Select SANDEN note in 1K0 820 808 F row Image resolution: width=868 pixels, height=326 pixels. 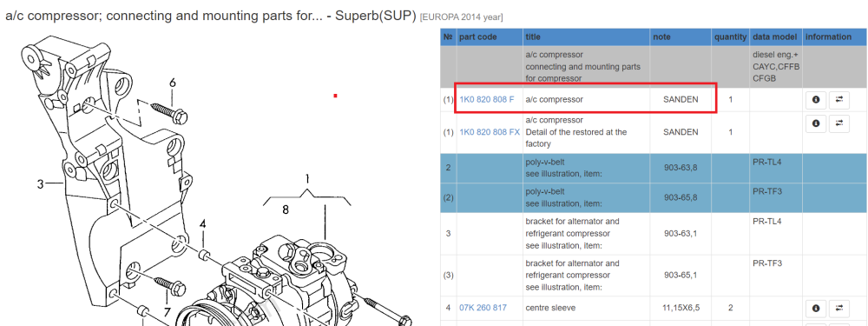(681, 99)
